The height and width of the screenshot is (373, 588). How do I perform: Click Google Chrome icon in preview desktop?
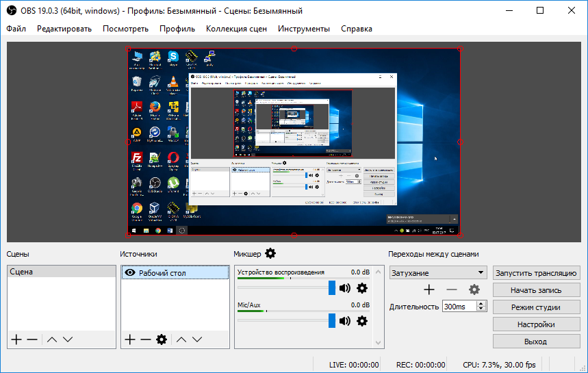[x=137, y=208]
